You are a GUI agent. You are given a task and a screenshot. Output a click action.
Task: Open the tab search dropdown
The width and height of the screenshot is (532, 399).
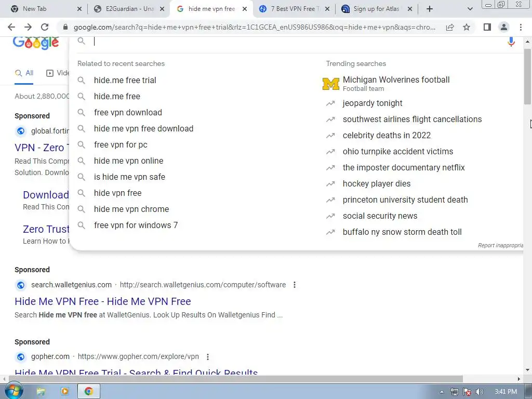[x=470, y=9]
